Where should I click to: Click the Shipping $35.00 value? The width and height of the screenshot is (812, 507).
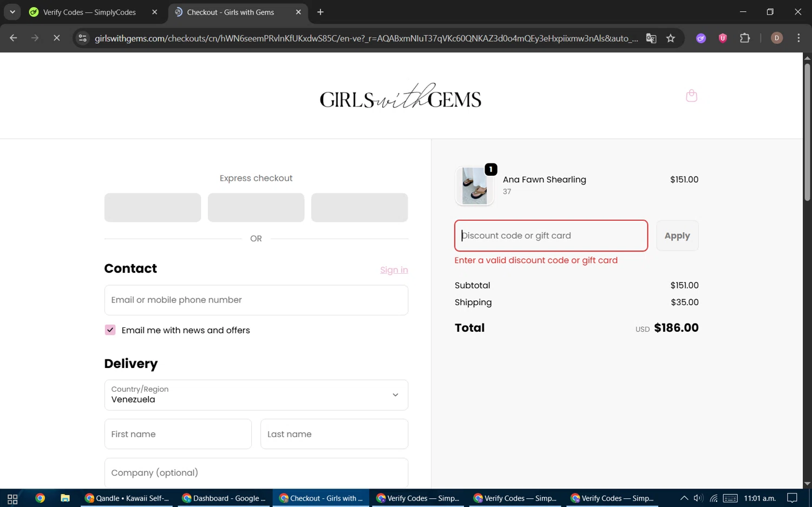click(x=685, y=302)
